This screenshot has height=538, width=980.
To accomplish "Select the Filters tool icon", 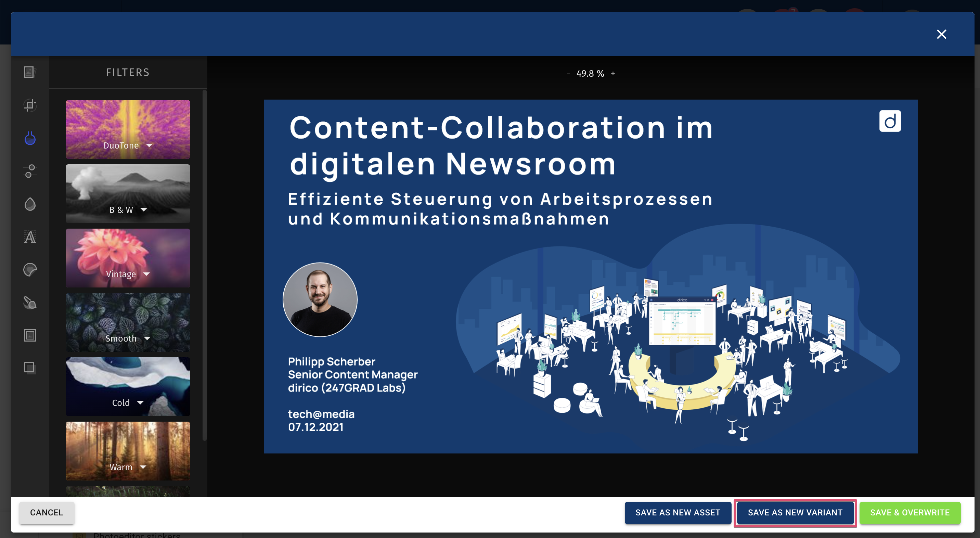I will tap(30, 138).
